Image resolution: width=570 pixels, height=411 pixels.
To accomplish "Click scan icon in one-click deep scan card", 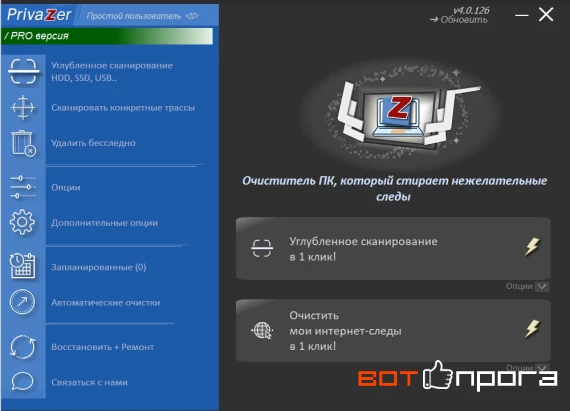I will coord(262,249).
